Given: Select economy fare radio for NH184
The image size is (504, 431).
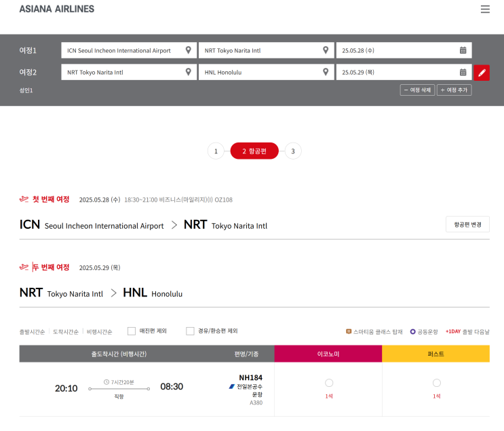Looking at the screenshot, I should 329,383.
